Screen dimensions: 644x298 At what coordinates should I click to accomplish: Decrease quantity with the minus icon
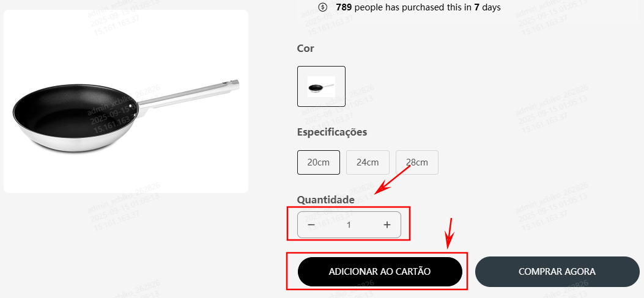point(311,225)
